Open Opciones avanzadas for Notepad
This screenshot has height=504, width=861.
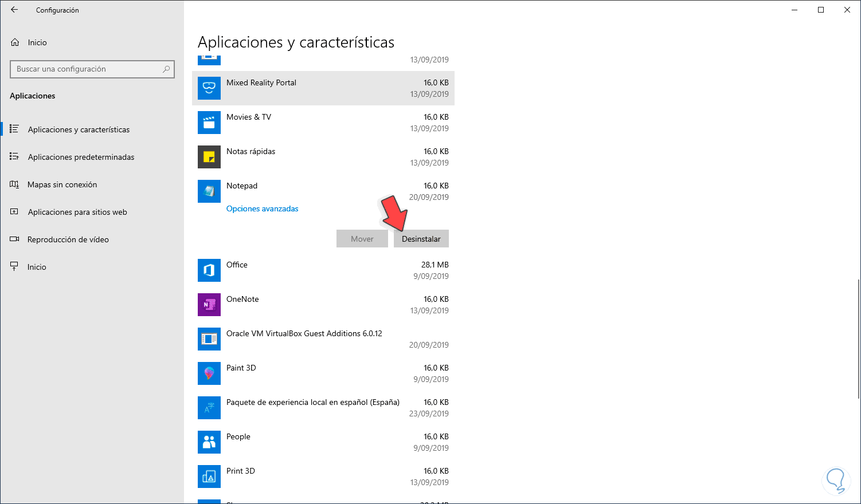pyautogui.click(x=263, y=208)
